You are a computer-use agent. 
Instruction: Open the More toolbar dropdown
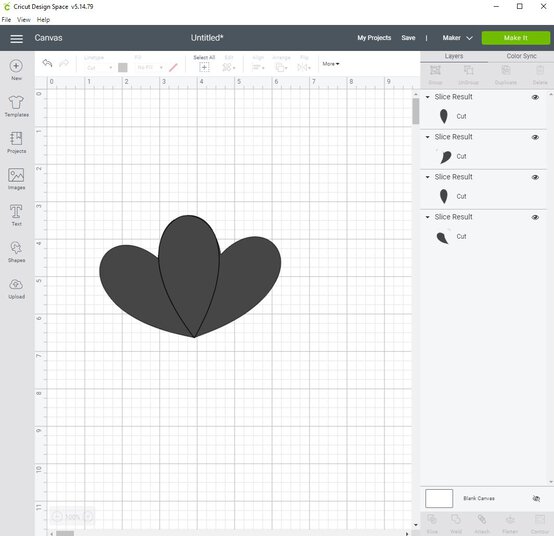pos(331,64)
